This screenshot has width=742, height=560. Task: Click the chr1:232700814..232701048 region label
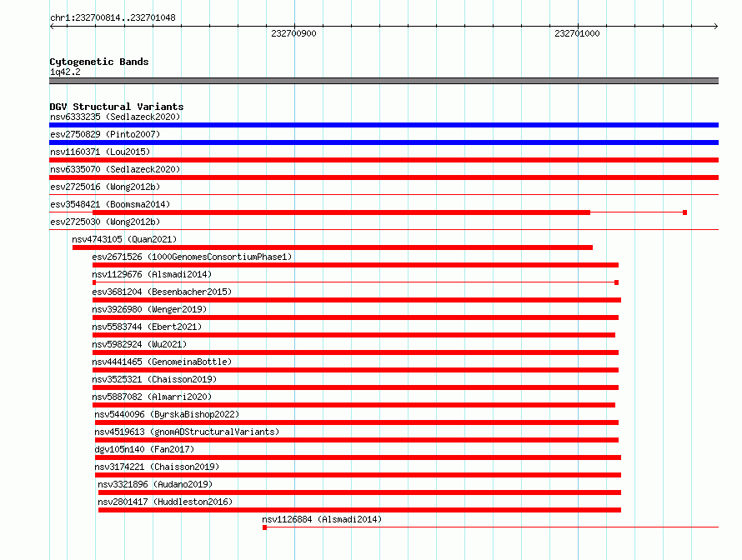pos(113,17)
